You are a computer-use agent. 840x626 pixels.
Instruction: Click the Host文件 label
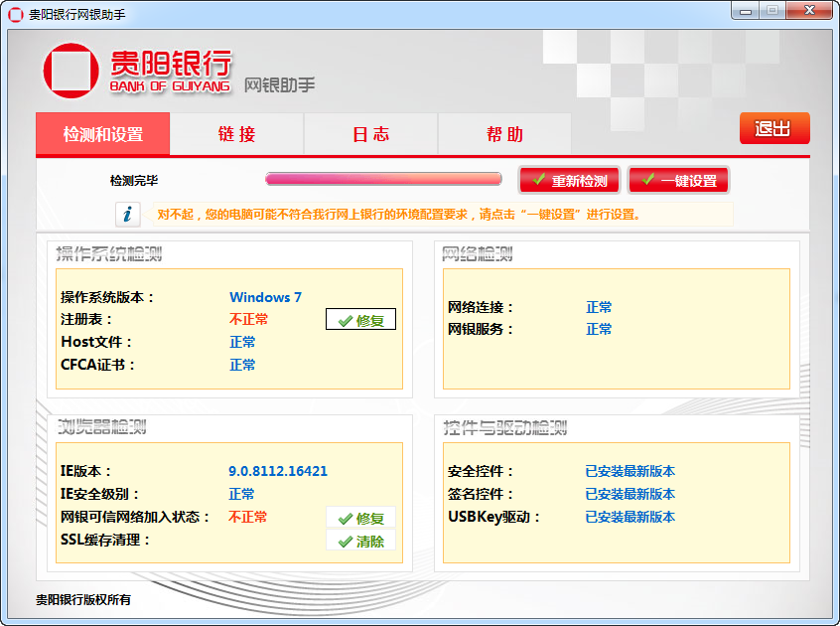tap(96, 342)
